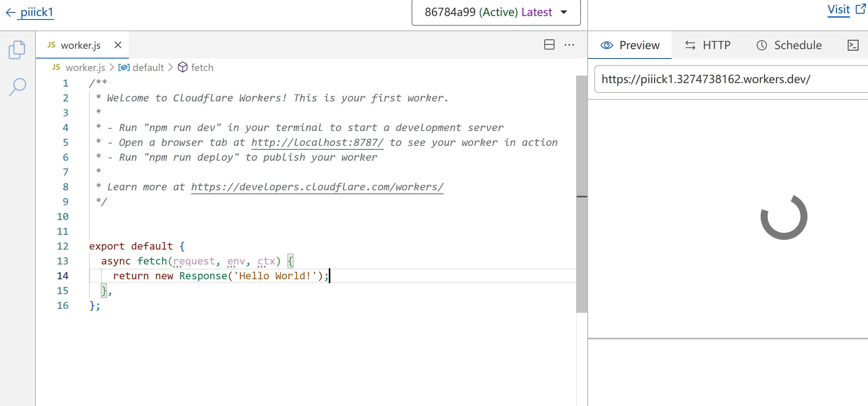The width and height of the screenshot is (868, 406).
Task: Switch to the HTTP tab
Action: (x=708, y=45)
